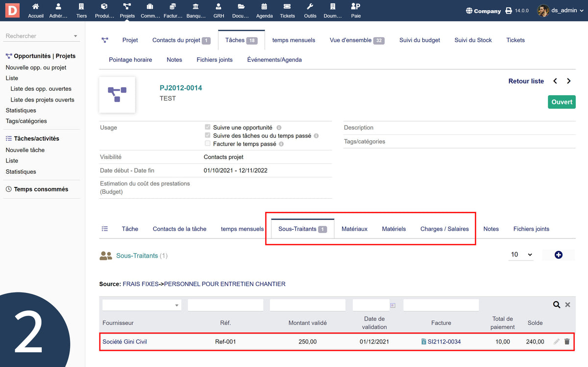Enable the Facturer le temps passé checkbox
The width and height of the screenshot is (588, 367).
pyautogui.click(x=207, y=143)
